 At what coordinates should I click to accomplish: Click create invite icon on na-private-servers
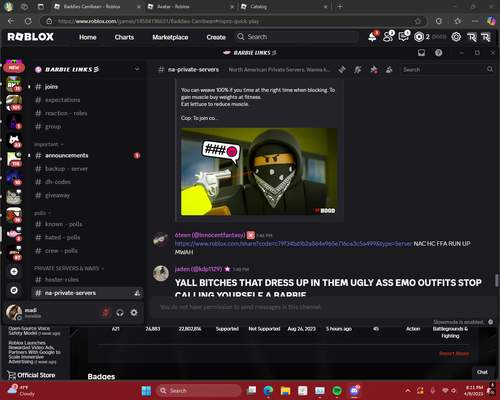(x=137, y=293)
